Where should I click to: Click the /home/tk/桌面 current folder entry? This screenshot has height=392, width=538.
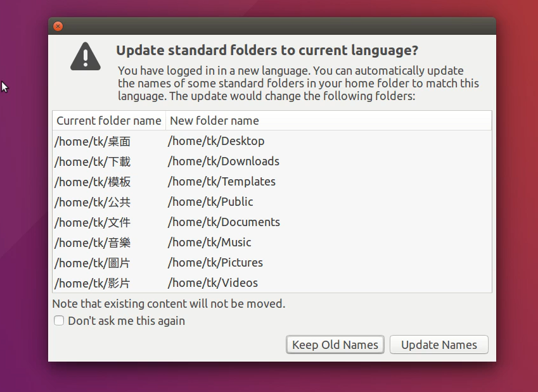pyautogui.click(x=93, y=141)
